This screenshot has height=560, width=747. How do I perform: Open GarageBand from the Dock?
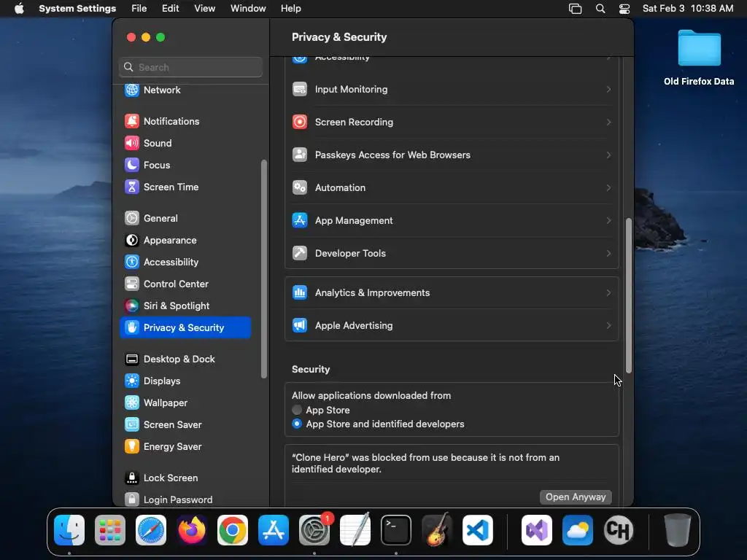[x=437, y=530]
